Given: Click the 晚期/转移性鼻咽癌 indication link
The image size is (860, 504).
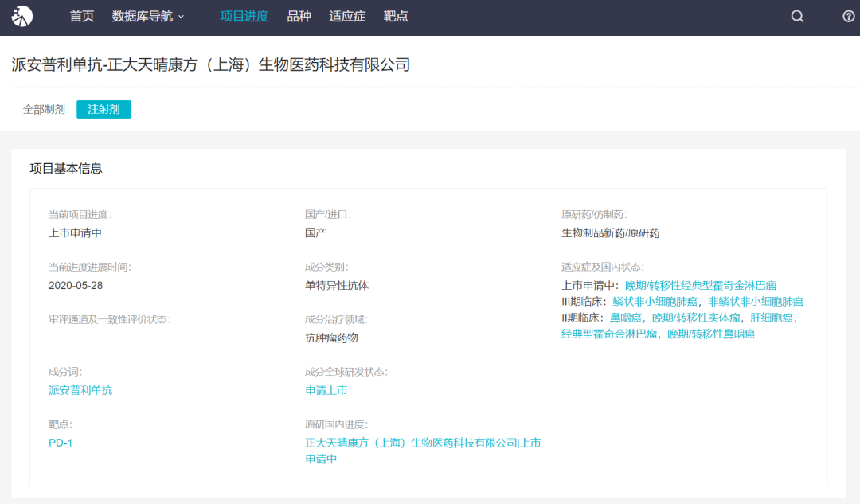Looking at the screenshot, I should coord(711,334).
